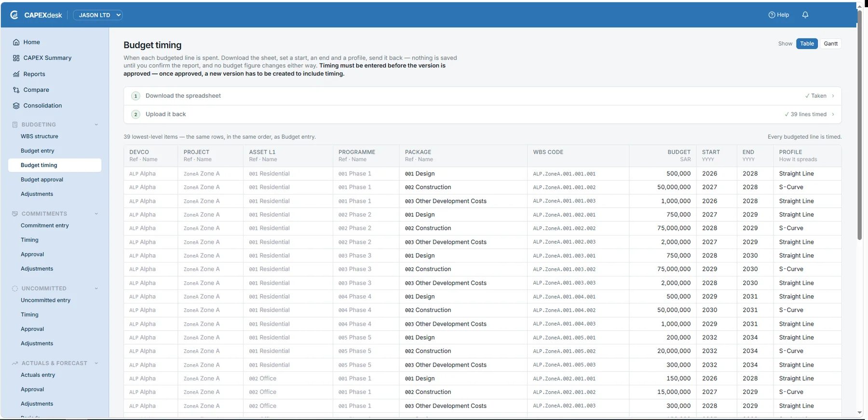Click start year 2032 in ALP.ZoneA.001.005.001 row

pyautogui.click(x=709, y=338)
